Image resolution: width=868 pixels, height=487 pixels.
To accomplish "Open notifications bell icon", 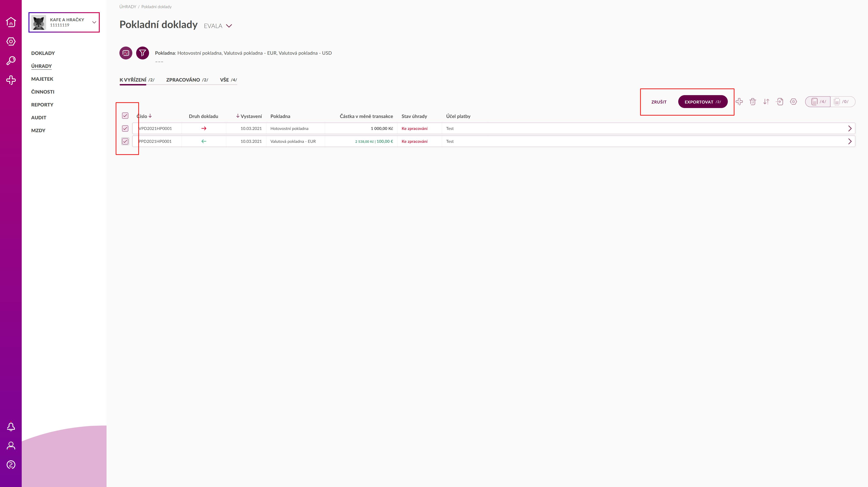I will [11, 427].
